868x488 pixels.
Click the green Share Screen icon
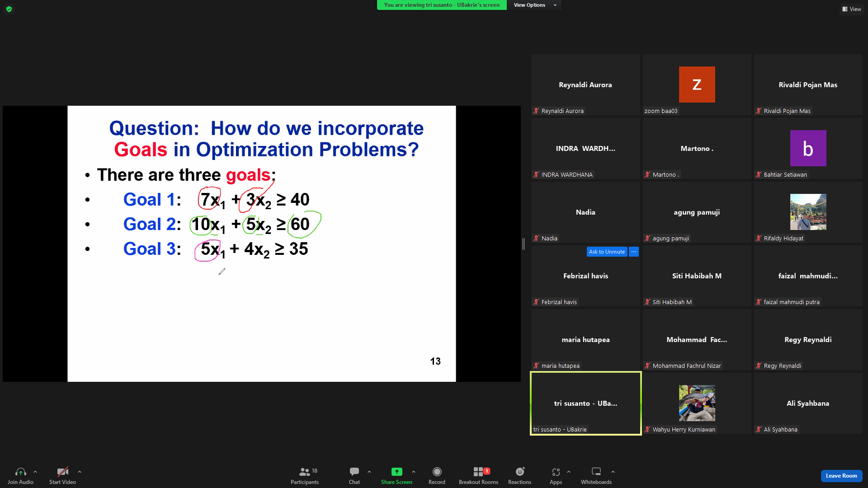(396, 472)
